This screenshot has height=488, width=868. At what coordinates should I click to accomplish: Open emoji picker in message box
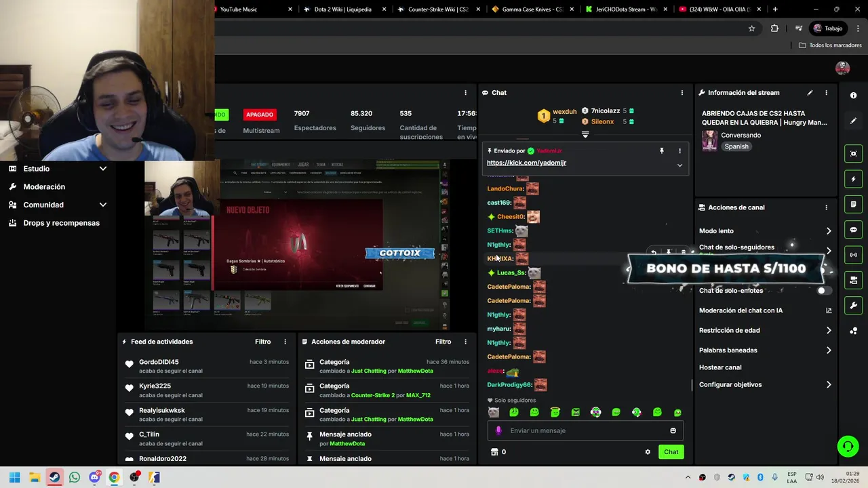[x=673, y=430]
